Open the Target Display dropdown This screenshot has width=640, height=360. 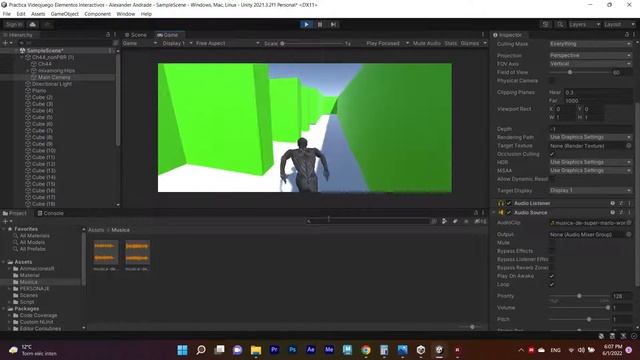pyautogui.click(x=590, y=191)
